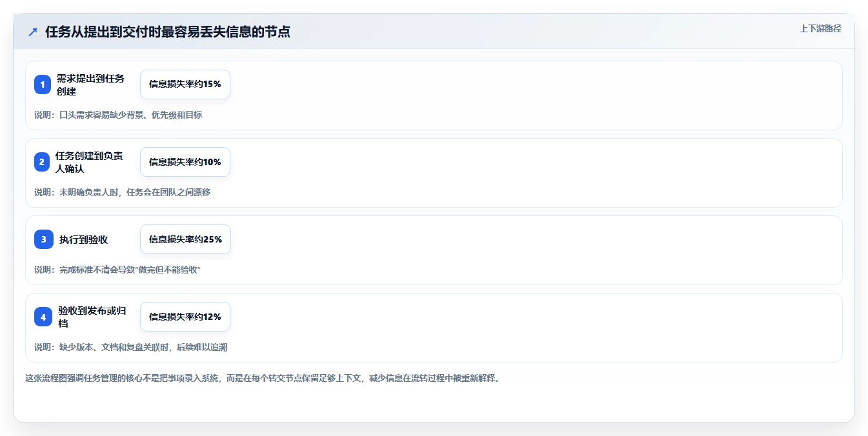Click the 需求提出到任务创建 step title
The width and height of the screenshot is (868, 436).
point(90,84)
